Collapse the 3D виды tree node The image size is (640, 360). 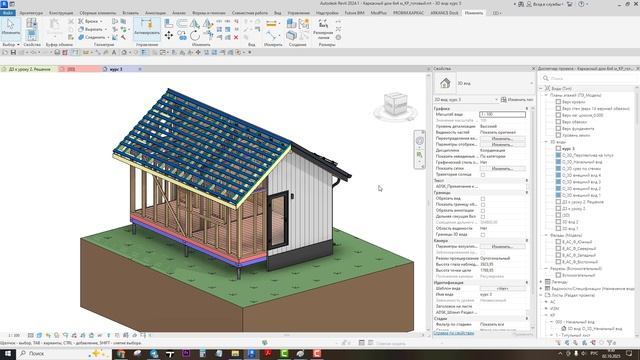(546, 142)
